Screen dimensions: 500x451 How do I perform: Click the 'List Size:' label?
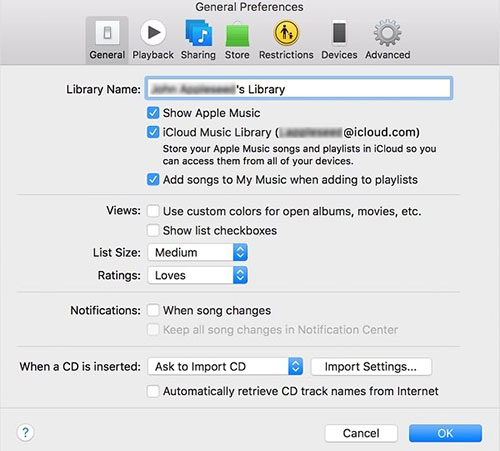click(117, 252)
